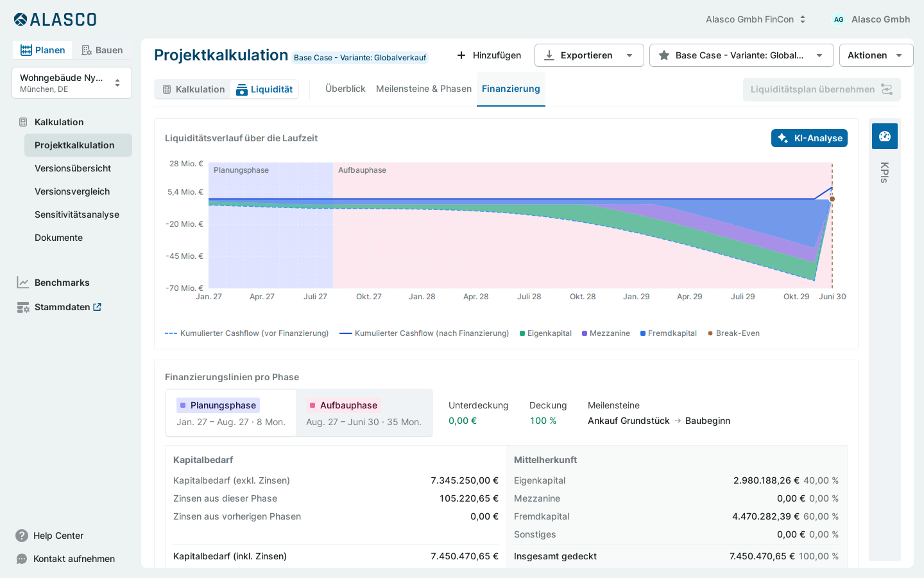
Task: Expand the Exportieren dropdown arrow
Action: tap(629, 55)
